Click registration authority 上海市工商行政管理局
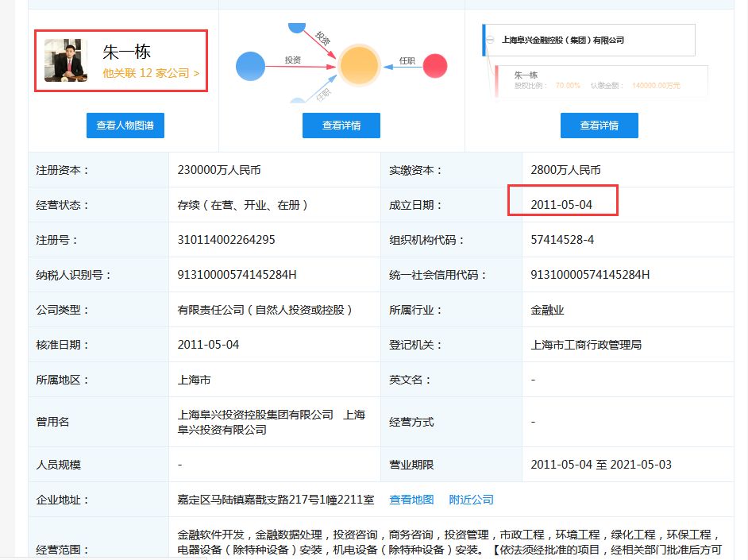 586,345
